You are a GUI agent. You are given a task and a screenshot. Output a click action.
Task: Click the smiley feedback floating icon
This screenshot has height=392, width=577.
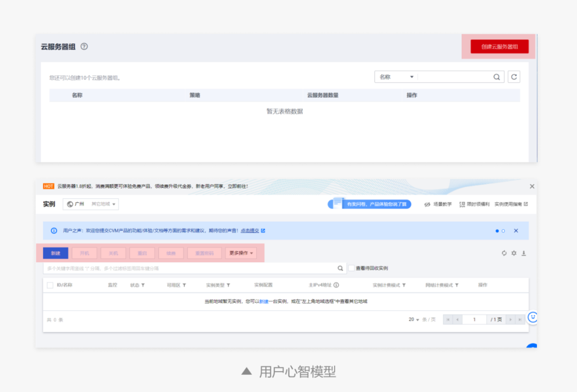533,317
